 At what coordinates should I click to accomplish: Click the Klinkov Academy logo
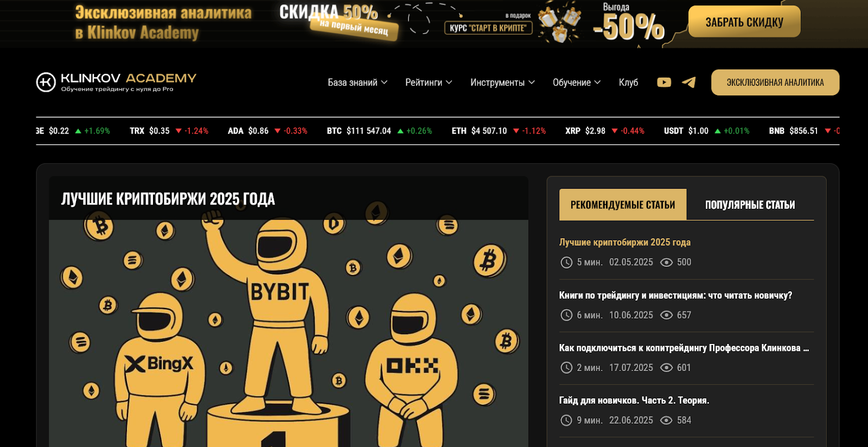pos(116,82)
